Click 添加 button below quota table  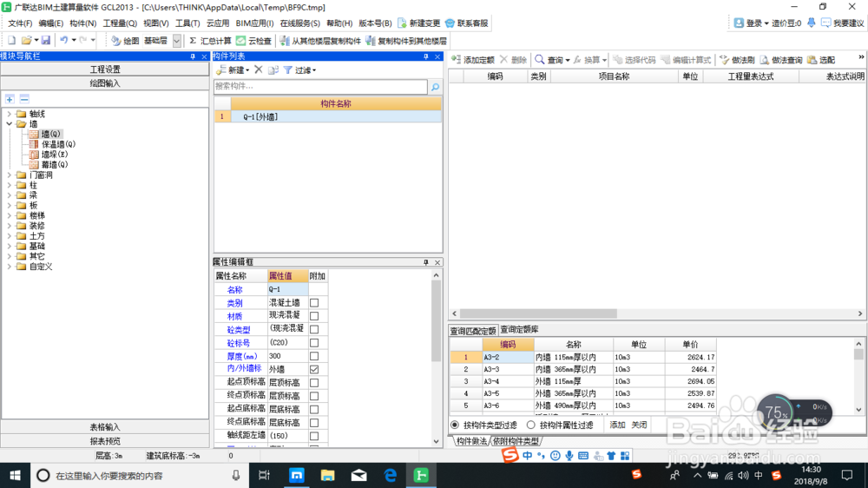617,425
